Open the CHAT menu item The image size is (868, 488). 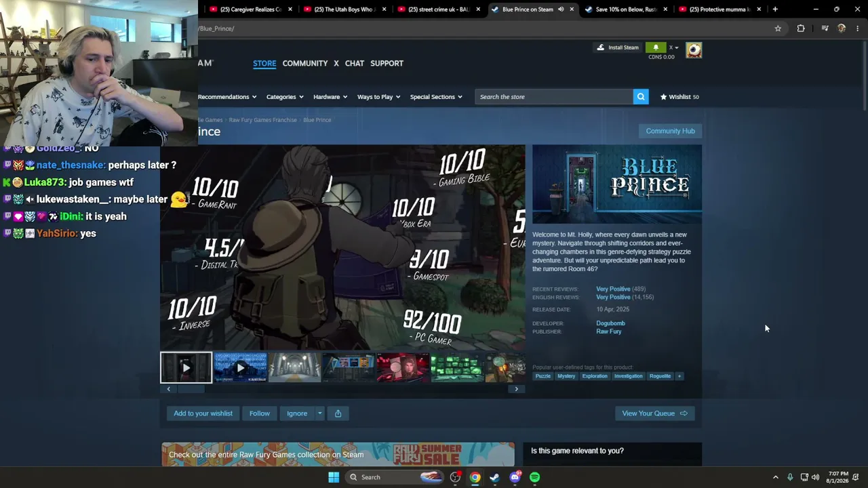355,63
